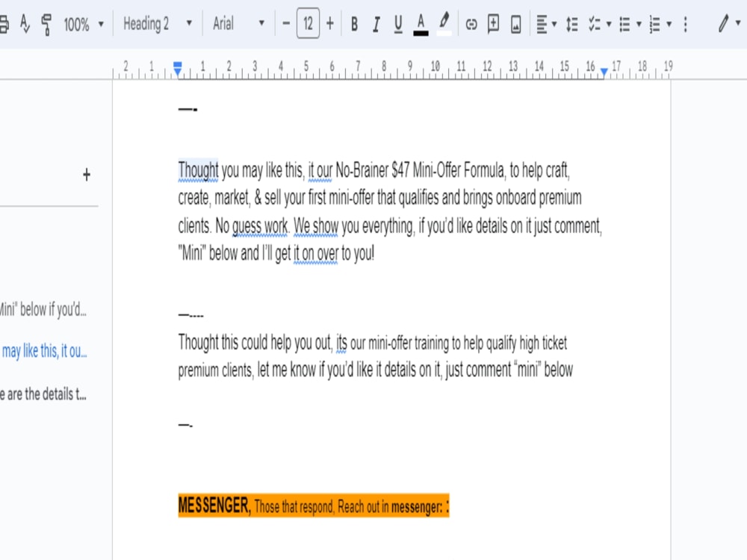Click the underlined word "its" in second paragraph
This screenshot has width=747, height=560.
pos(341,343)
